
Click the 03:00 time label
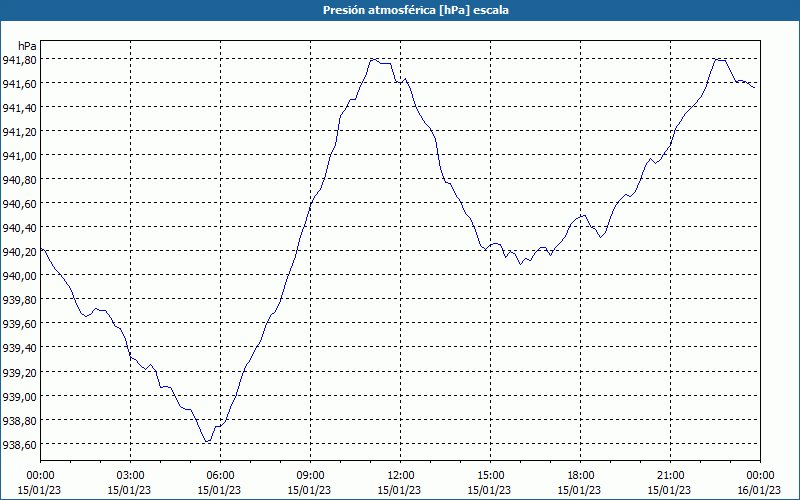130,476
